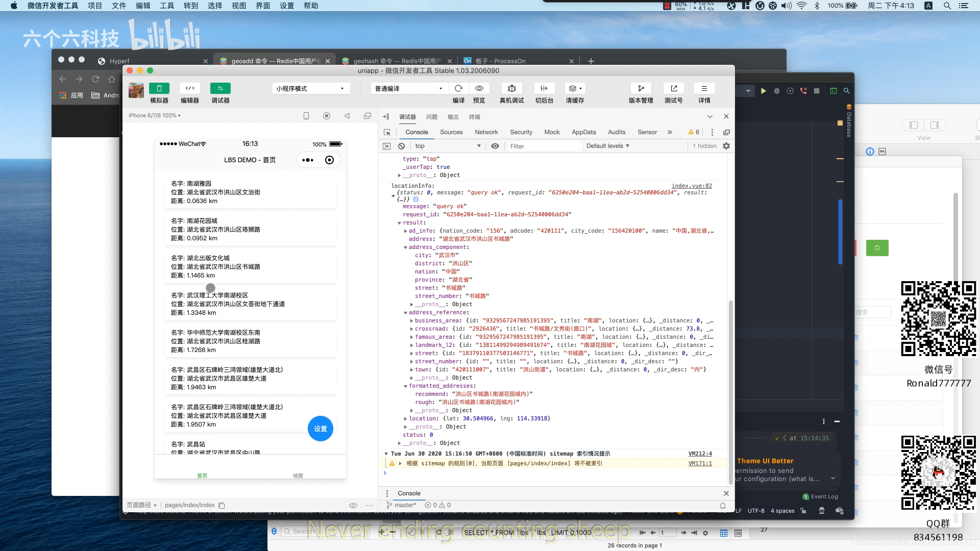Click the element inspector select icon
Viewport: 980px width, 551px height.
point(387,132)
